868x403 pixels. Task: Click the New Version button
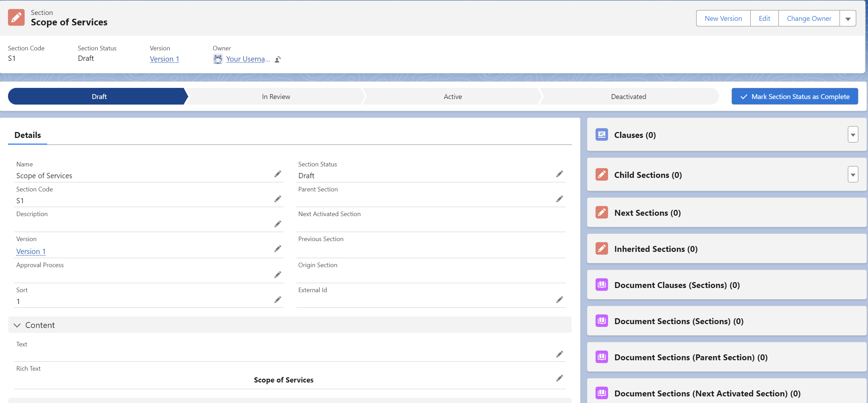pyautogui.click(x=723, y=18)
